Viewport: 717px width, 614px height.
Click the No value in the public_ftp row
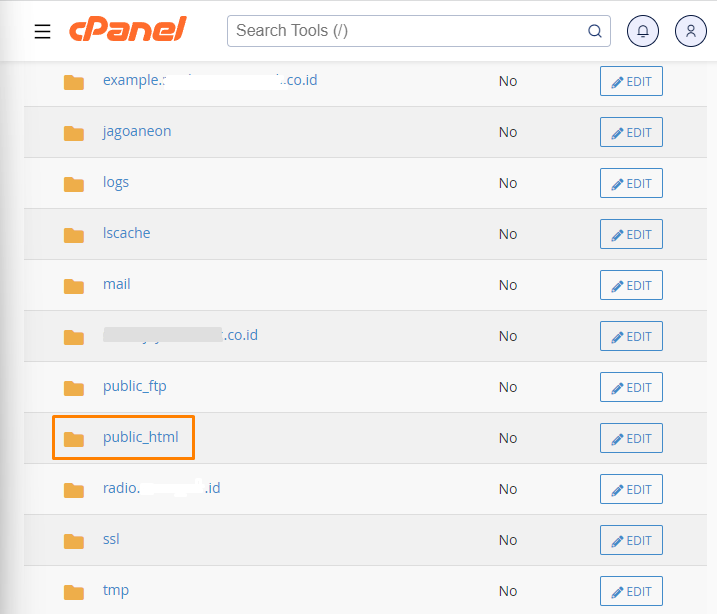[508, 387]
